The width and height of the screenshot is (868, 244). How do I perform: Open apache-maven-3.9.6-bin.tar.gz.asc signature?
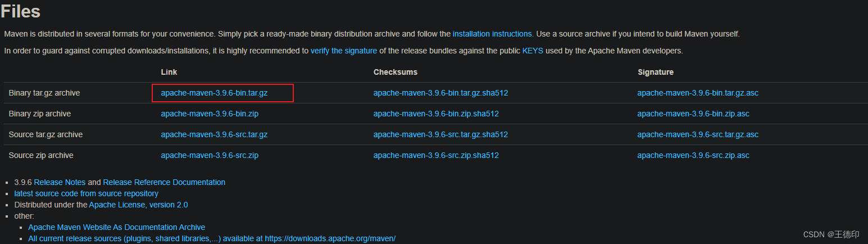coord(698,93)
